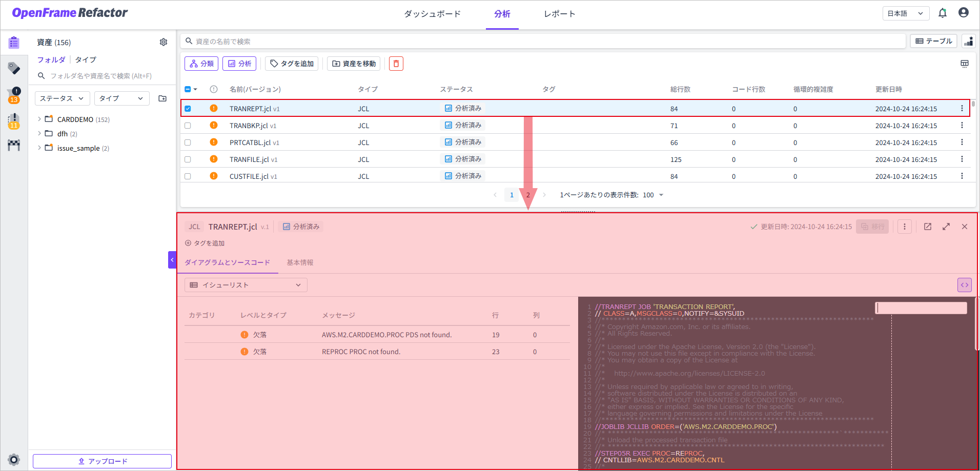Open notifications bell
980x471 pixels.
(943, 13)
